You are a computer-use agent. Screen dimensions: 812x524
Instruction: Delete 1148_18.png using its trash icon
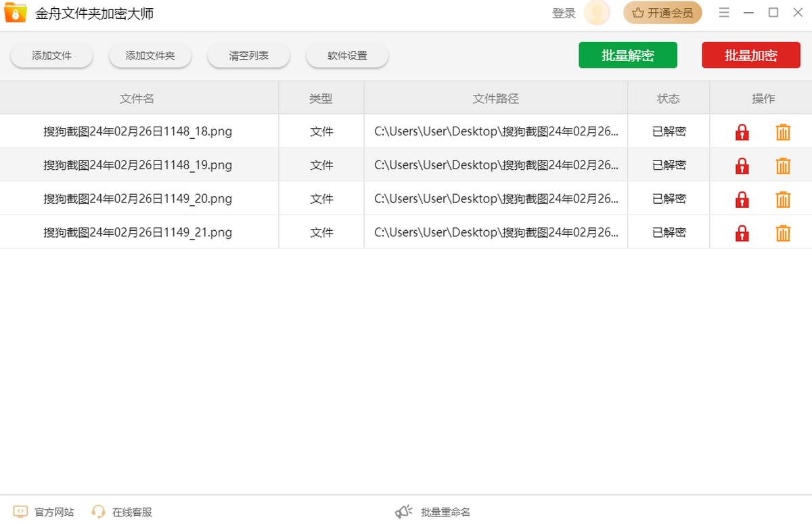pyautogui.click(x=783, y=132)
